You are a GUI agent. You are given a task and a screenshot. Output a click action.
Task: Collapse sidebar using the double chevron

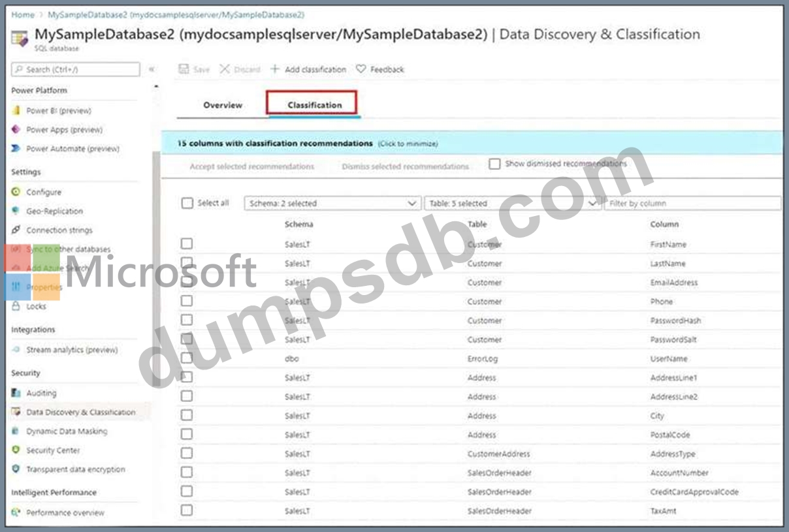click(x=152, y=69)
